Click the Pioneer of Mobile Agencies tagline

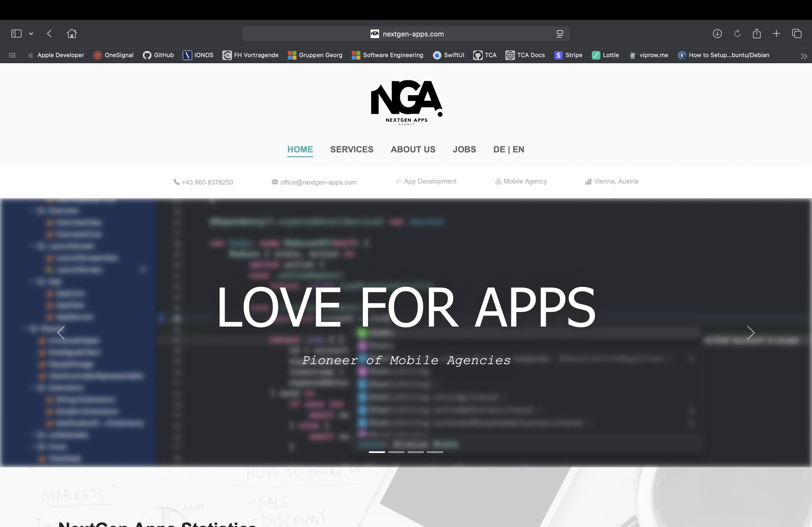pos(406,360)
